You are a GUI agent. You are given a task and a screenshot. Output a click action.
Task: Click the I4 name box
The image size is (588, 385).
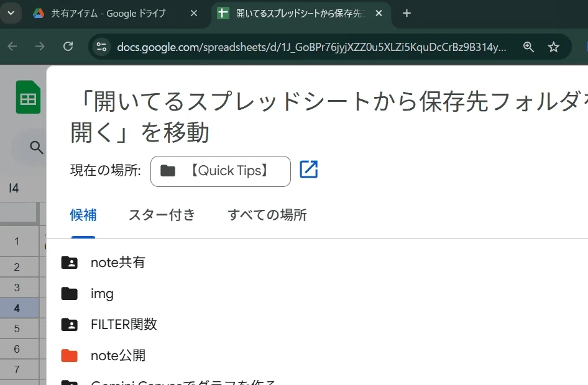point(14,188)
